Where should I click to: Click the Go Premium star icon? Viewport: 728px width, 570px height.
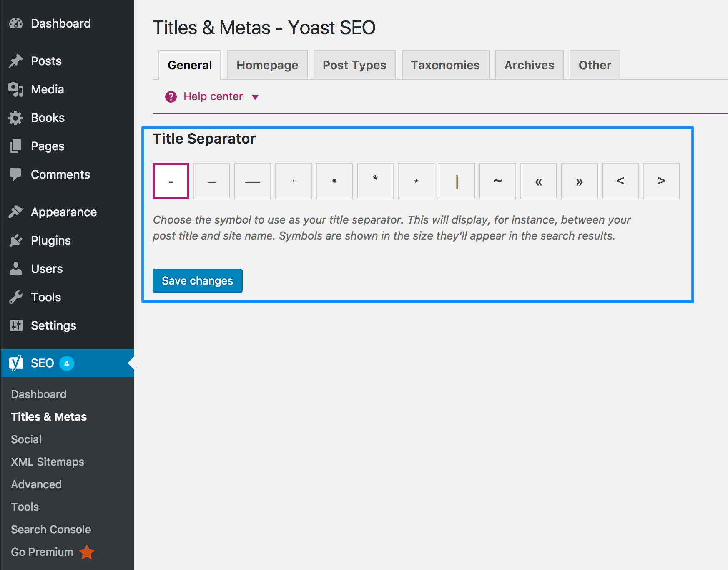tap(87, 552)
